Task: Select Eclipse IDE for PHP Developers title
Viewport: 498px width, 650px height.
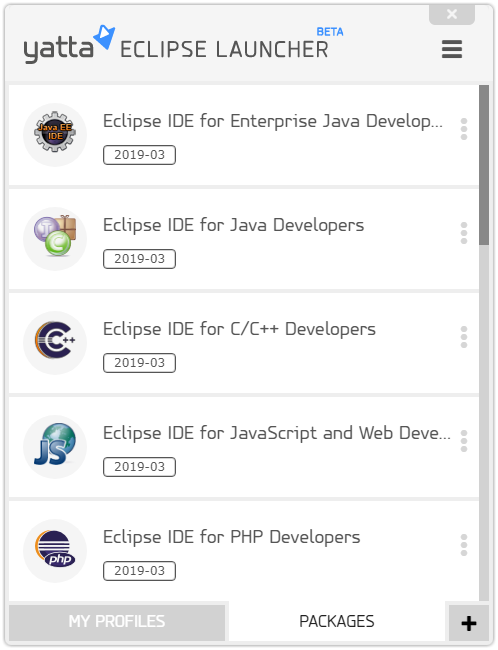Action: pos(231,537)
